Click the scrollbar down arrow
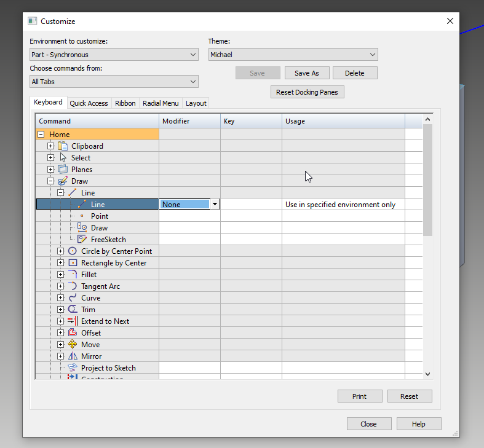The height and width of the screenshot is (448, 484). tap(427, 374)
